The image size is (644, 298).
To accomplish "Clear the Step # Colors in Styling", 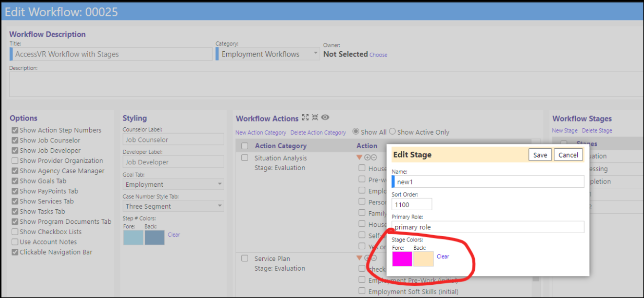I will coord(174,235).
